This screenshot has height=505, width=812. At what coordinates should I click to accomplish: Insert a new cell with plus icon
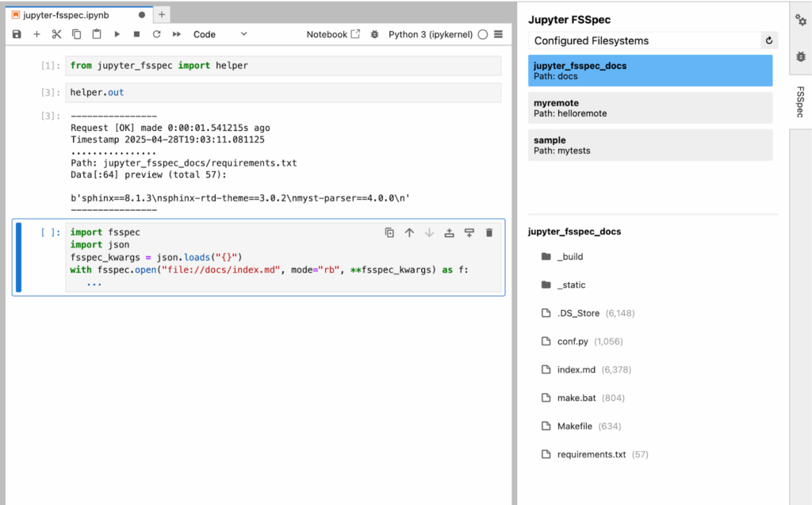tap(36, 34)
